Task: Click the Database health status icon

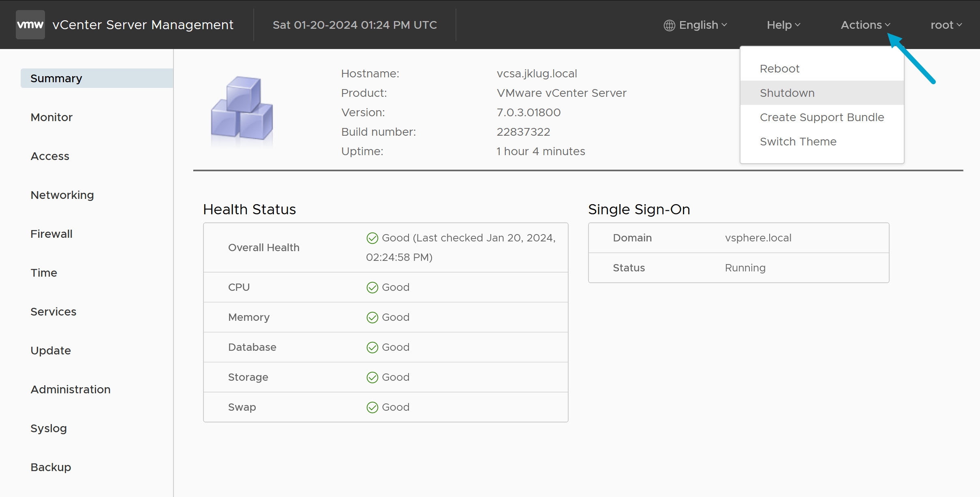Action: point(372,347)
